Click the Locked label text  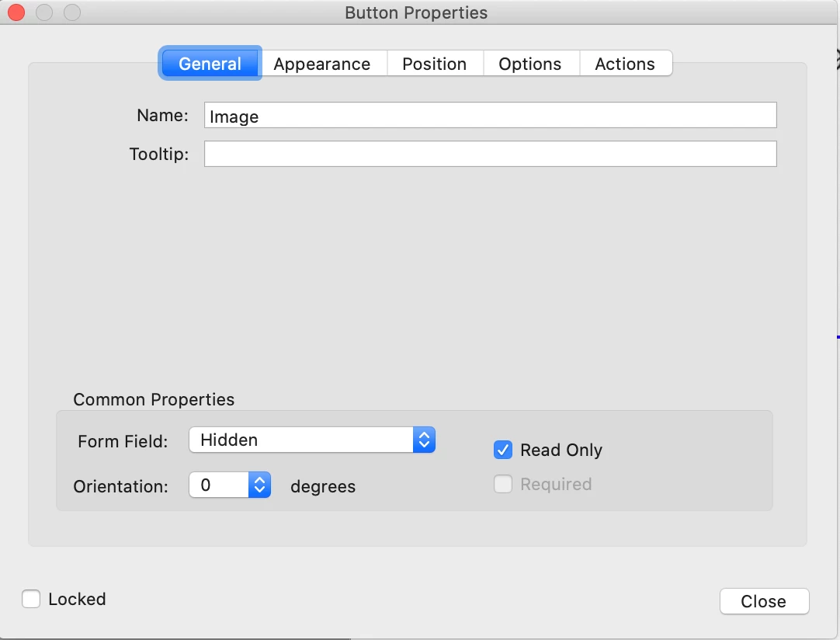77,599
